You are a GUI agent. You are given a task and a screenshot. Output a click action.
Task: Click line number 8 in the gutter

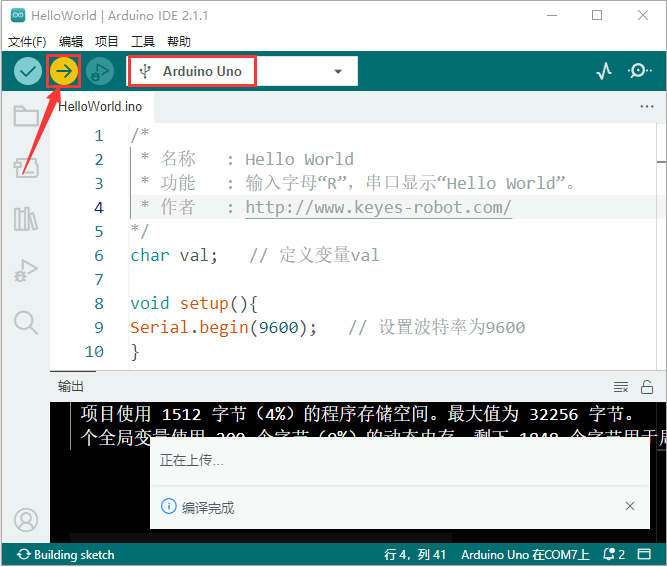click(x=99, y=304)
